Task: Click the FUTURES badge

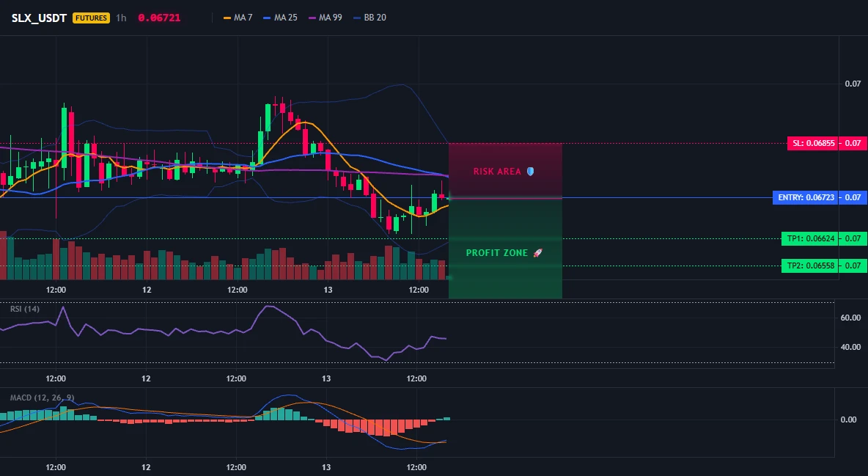Action: pyautogui.click(x=92, y=18)
